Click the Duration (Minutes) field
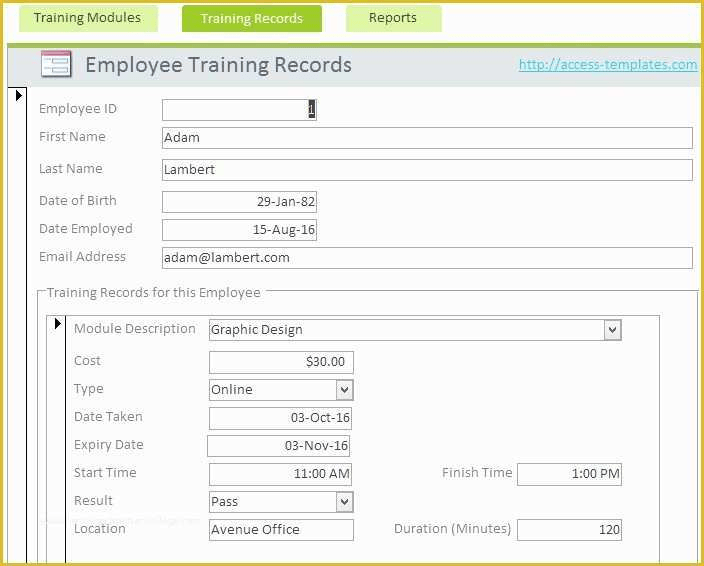The height and width of the screenshot is (566, 704). (x=569, y=530)
